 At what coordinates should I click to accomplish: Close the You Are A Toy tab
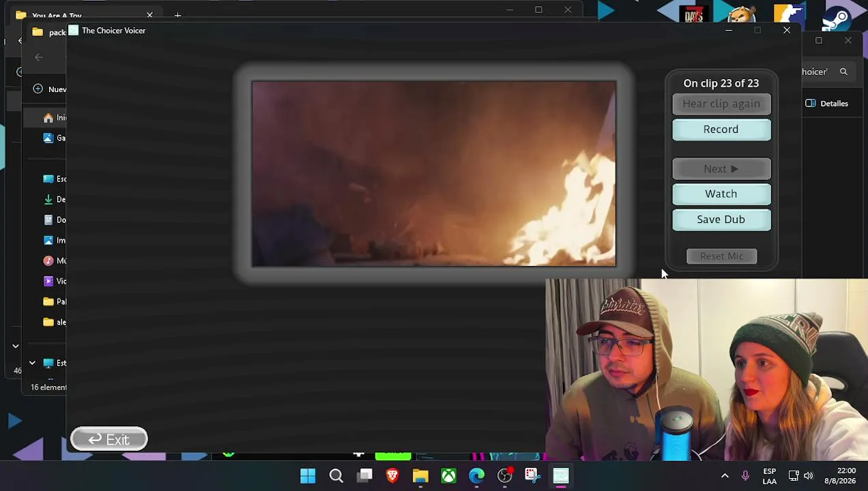coord(149,15)
